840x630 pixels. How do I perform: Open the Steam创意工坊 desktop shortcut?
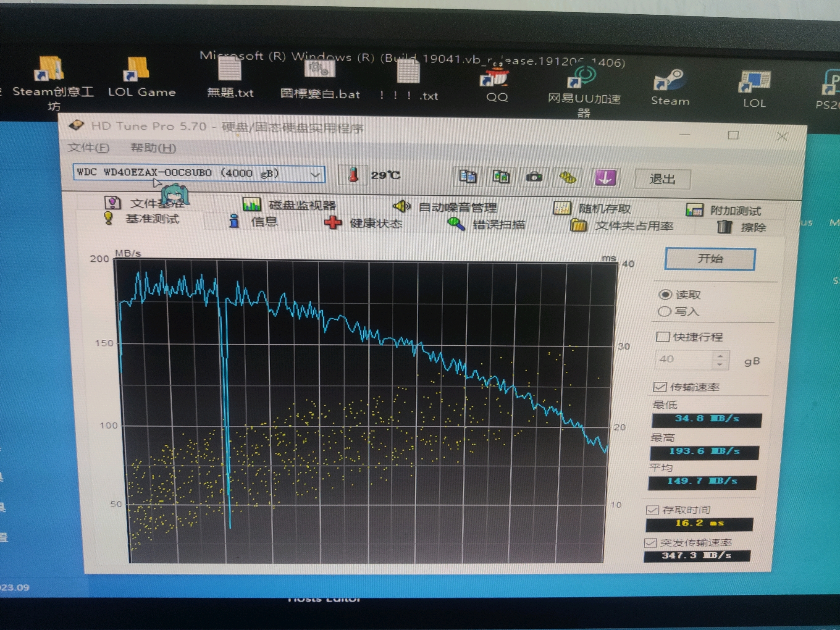tap(52, 83)
